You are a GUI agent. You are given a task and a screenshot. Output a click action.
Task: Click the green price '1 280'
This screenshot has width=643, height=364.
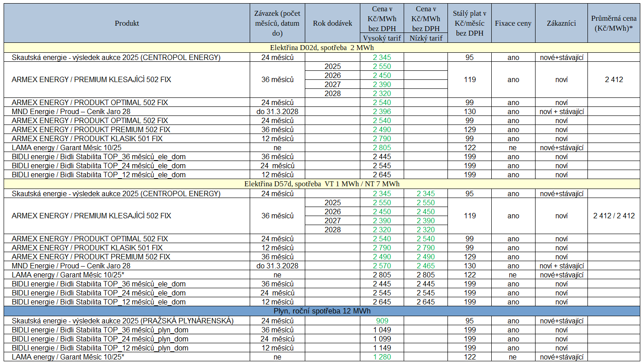pyautogui.click(x=382, y=357)
